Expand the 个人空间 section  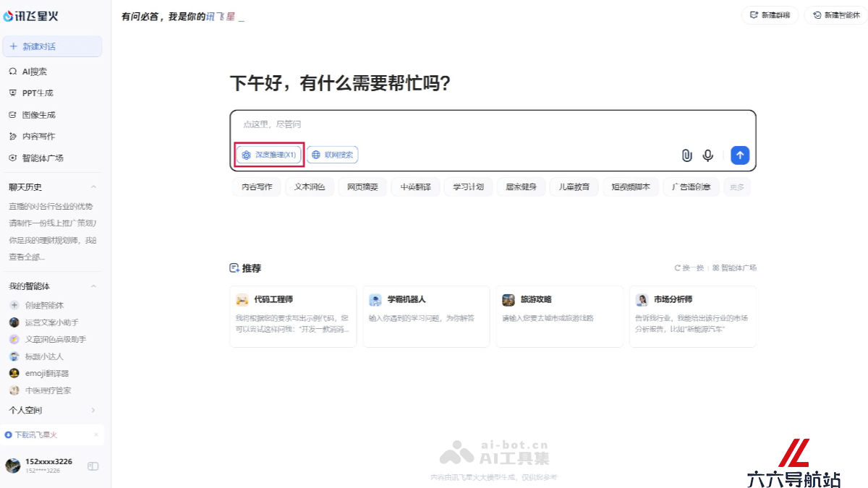93,411
